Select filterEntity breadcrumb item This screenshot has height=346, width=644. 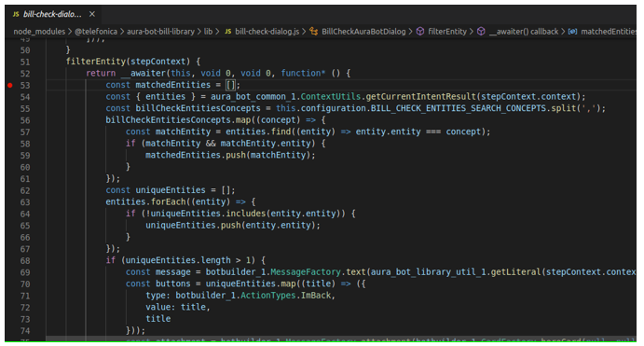[447, 32]
